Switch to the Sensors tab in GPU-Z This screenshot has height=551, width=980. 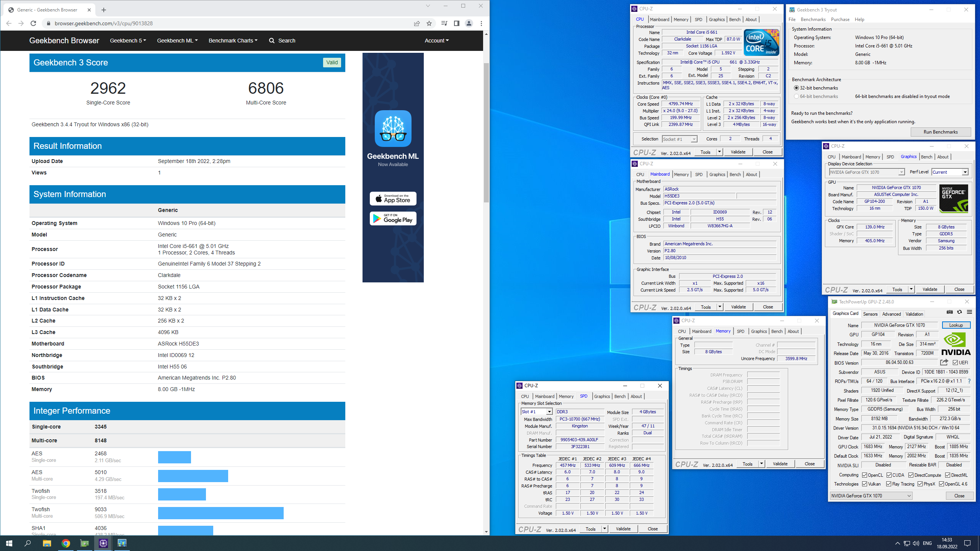pyautogui.click(x=870, y=314)
